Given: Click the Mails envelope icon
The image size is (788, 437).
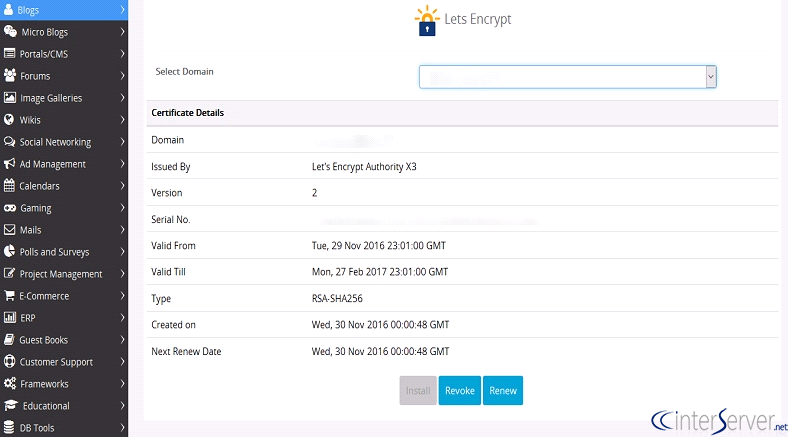Looking at the screenshot, I should click(x=9, y=230).
